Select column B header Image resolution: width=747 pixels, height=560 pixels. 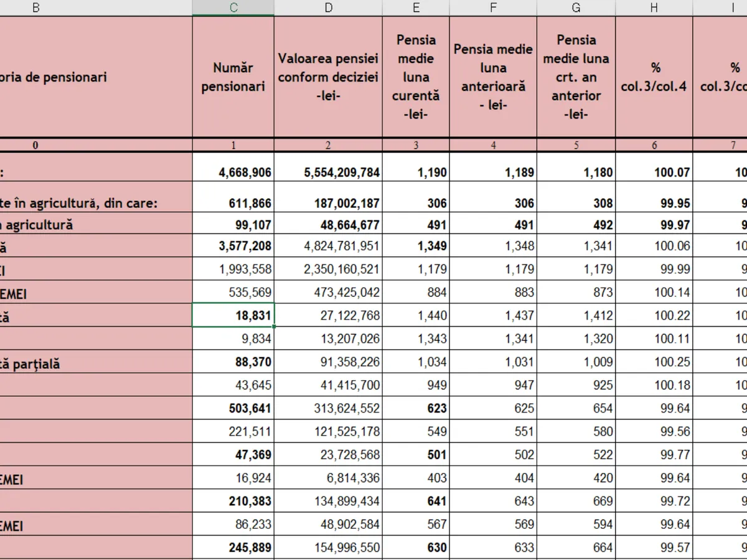35,7
